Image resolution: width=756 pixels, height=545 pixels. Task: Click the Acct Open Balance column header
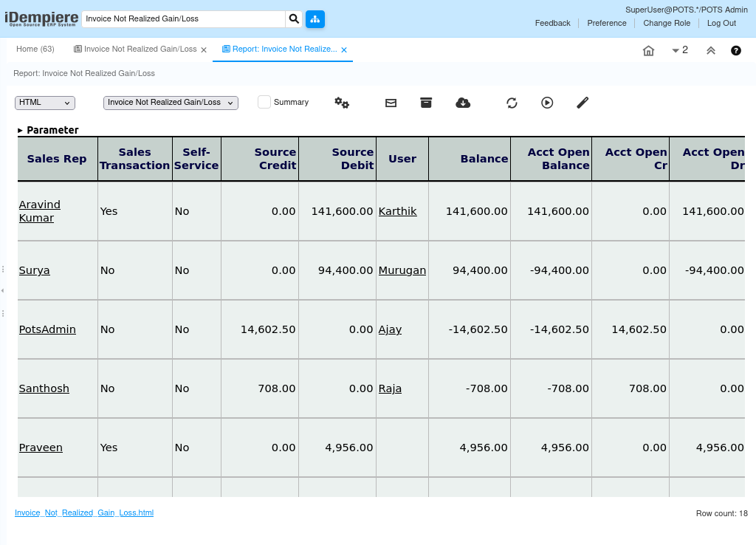pos(551,159)
